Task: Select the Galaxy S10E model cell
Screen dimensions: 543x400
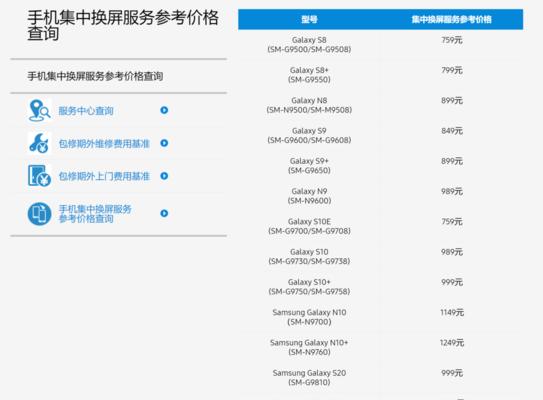Action: (309, 226)
